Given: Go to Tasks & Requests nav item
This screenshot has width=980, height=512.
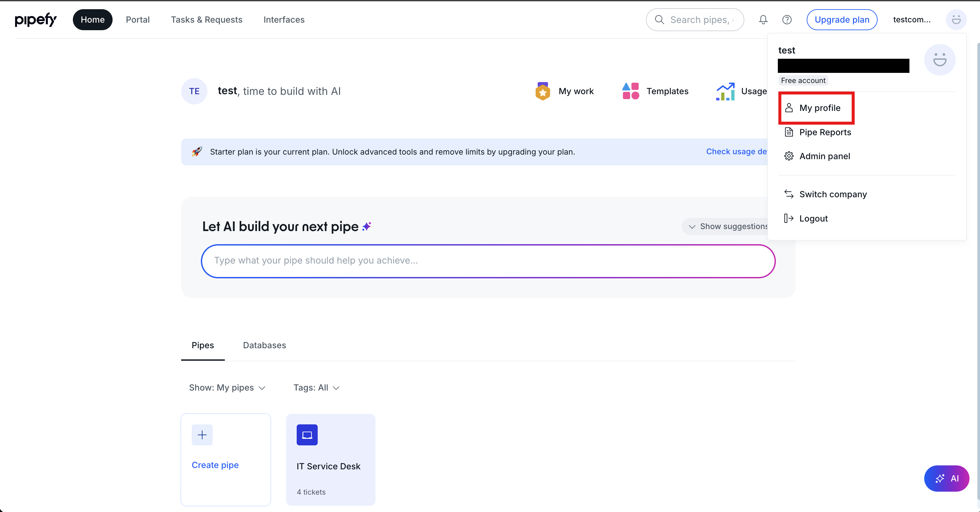Looking at the screenshot, I should coord(206,19).
